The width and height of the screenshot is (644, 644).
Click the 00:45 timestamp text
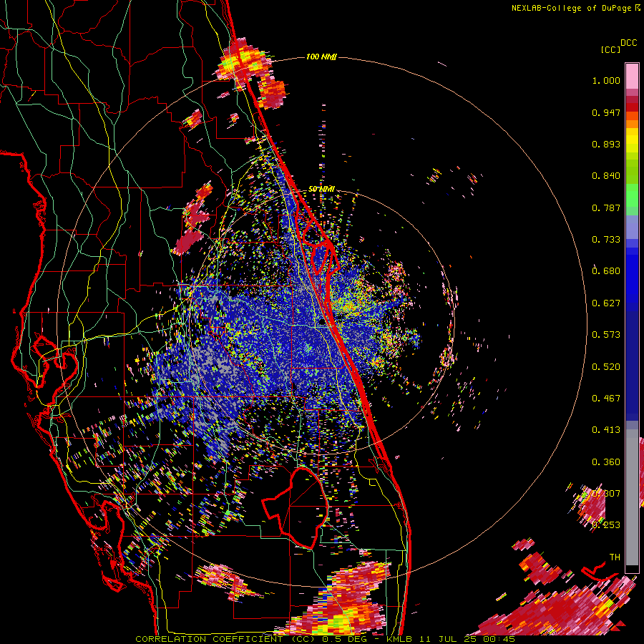[499, 639]
